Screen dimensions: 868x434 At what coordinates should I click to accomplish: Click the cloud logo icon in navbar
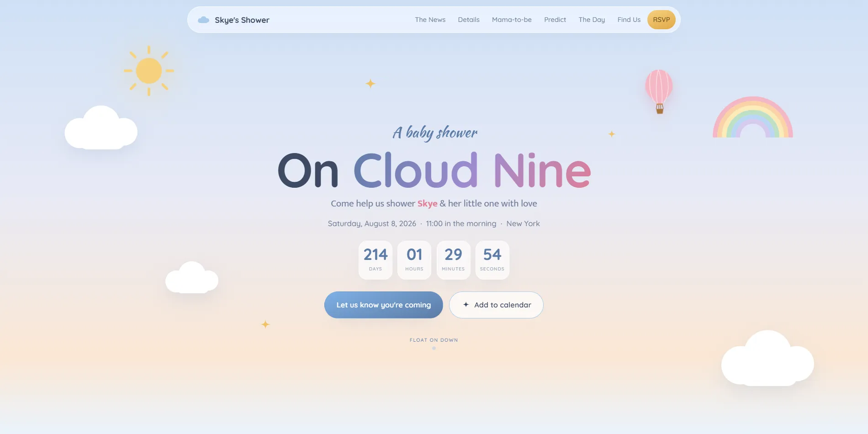tap(203, 20)
